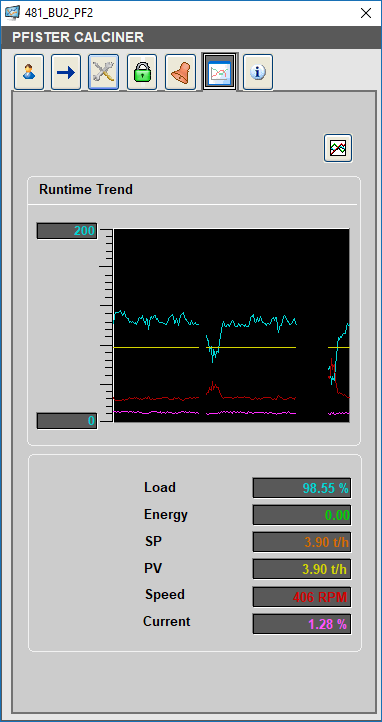
Task: Click the SP value field 3.90 t/h
Action: point(302,542)
